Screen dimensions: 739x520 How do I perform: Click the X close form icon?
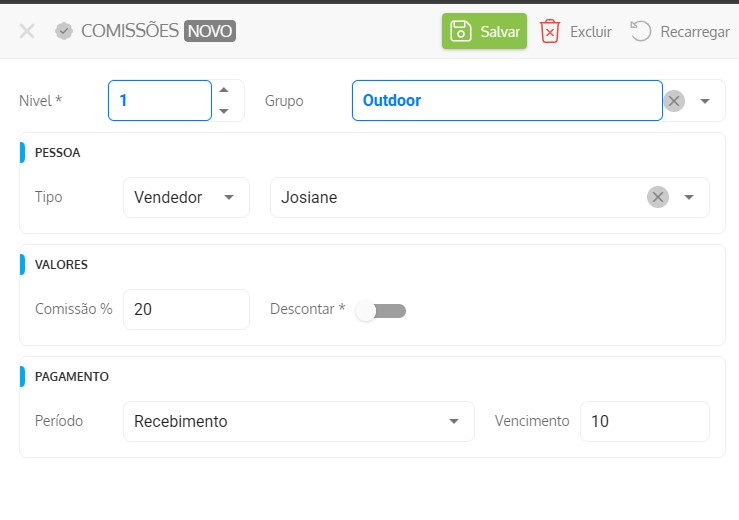(27, 31)
